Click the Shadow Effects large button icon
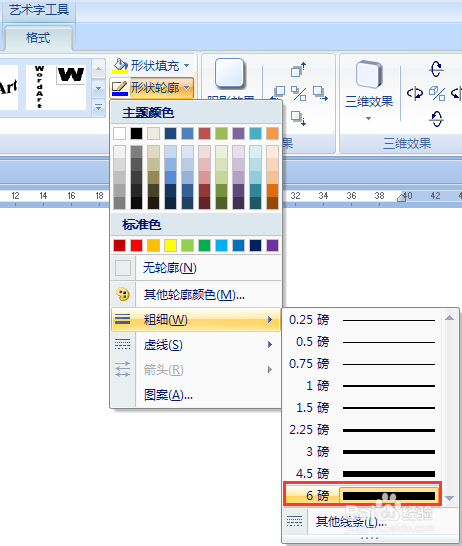The width and height of the screenshot is (462, 546). pyautogui.click(x=229, y=73)
